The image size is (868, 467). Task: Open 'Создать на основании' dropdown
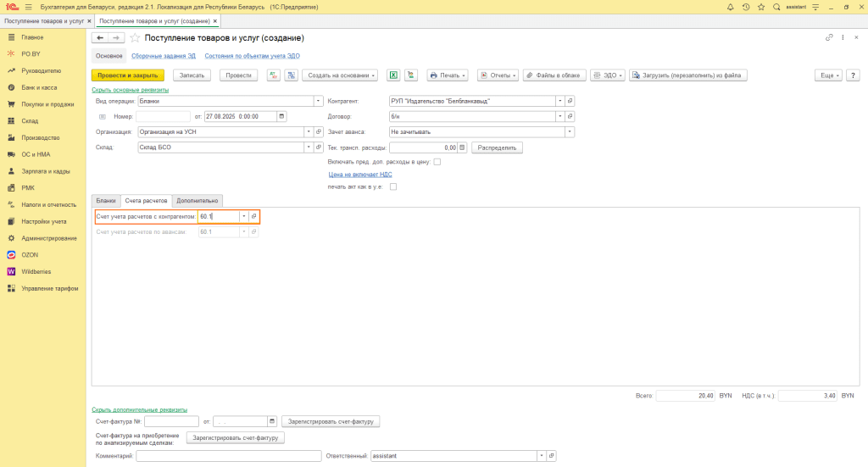[x=340, y=75]
